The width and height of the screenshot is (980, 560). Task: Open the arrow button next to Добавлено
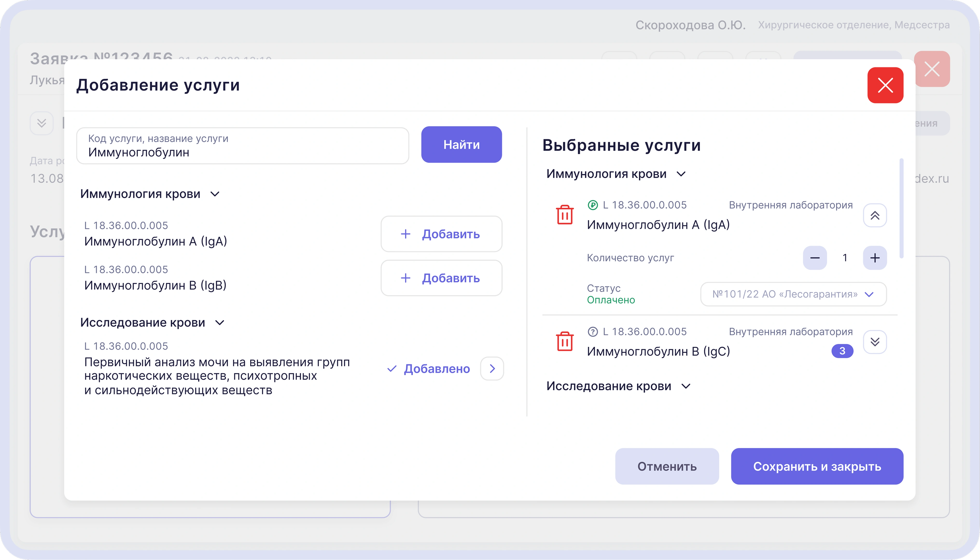coord(492,369)
